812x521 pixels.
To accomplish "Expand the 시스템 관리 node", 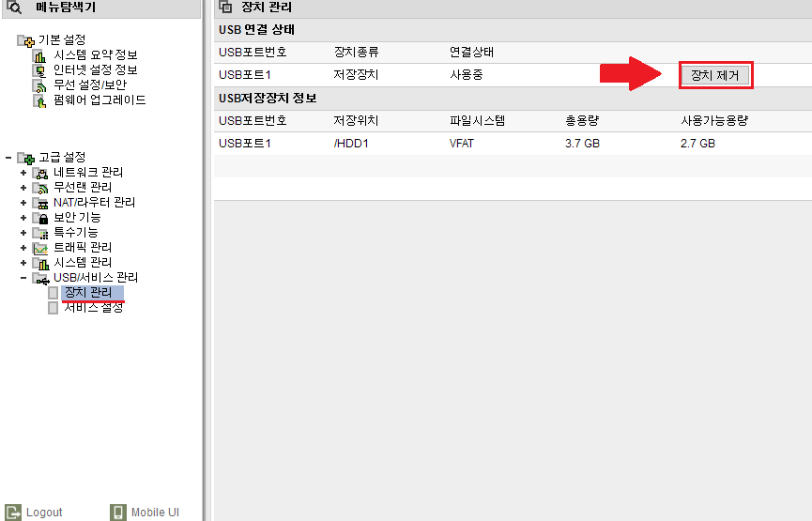I will click(x=23, y=263).
